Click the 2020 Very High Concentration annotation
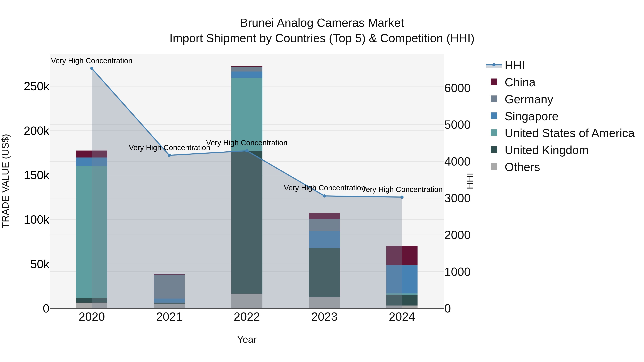This screenshot has height=362, width=644. pos(92,61)
